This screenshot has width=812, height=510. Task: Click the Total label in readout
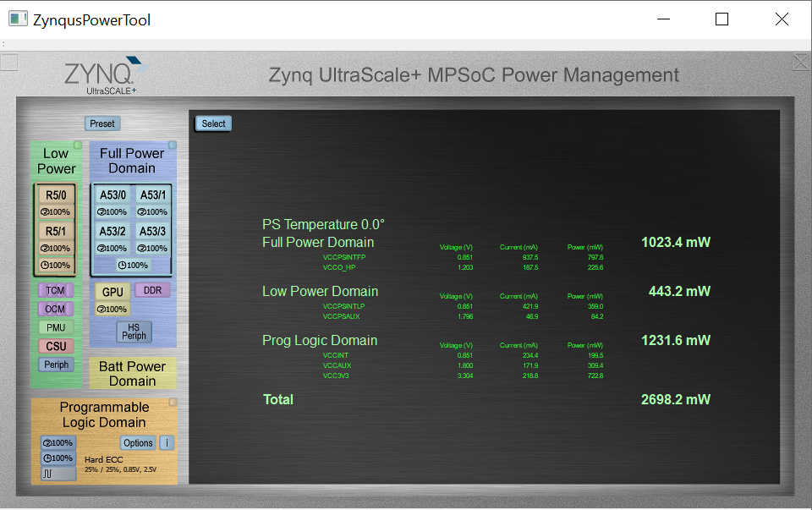click(278, 400)
